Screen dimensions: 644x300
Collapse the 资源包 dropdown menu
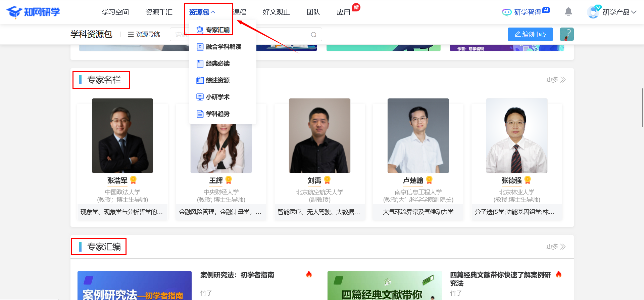[x=202, y=12]
